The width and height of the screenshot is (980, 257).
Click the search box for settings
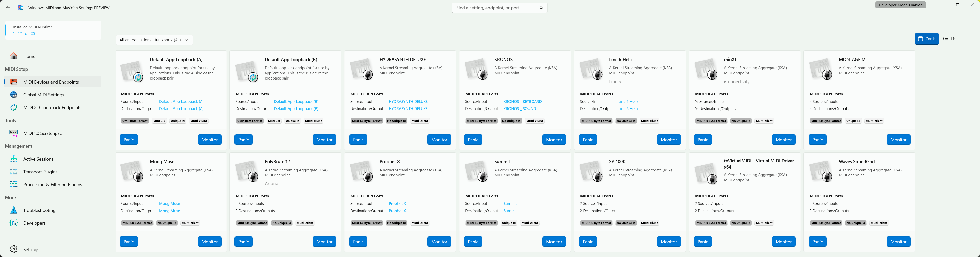[496, 8]
